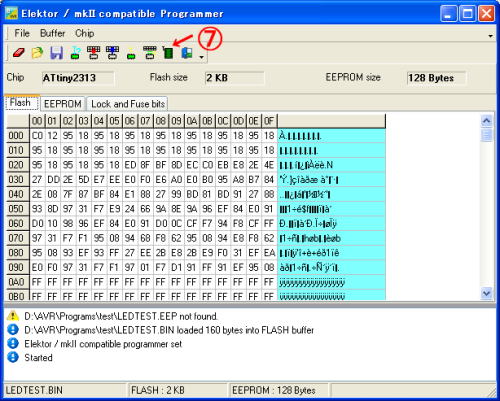Open the File menu
This screenshot has height=401, width=500.
(x=22, y=33)
